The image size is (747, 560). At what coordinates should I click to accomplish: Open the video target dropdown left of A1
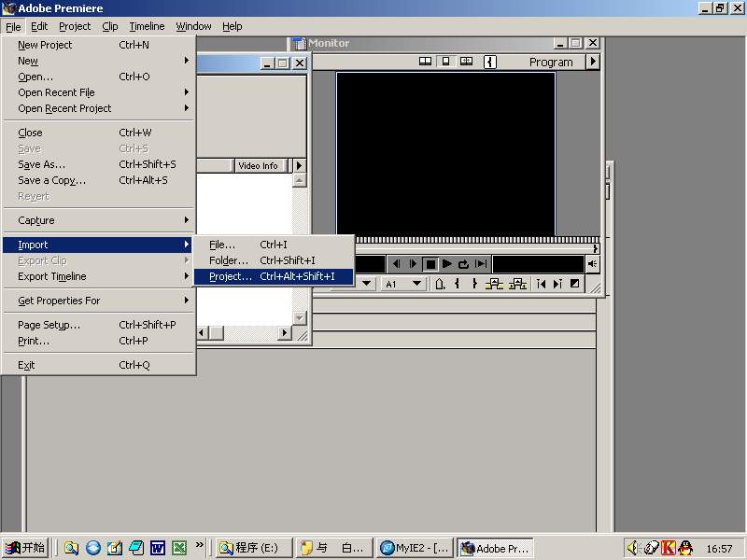366,284
